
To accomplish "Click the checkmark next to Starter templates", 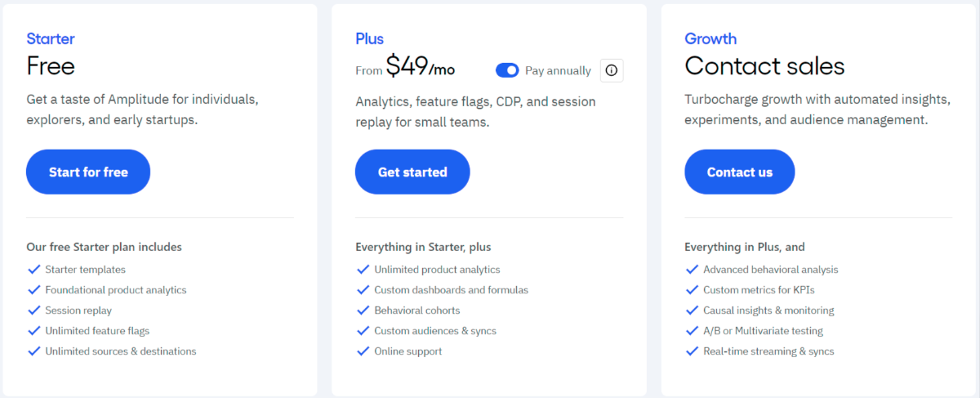I will pos(34,269).
